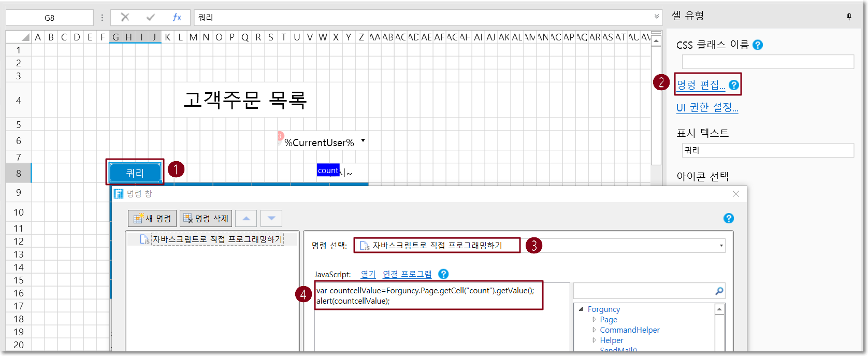Click the search magnifier icon in command window
868x356 pixels.
point(719,291)
